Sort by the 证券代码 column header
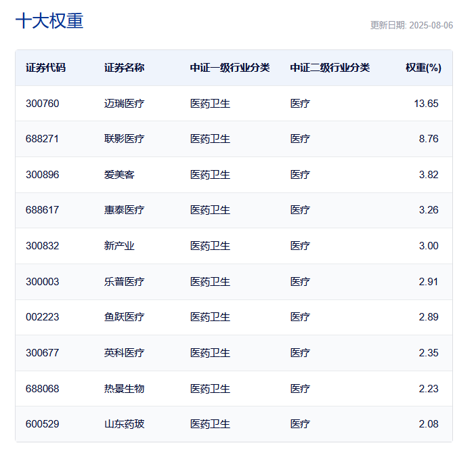 (45, 68)
